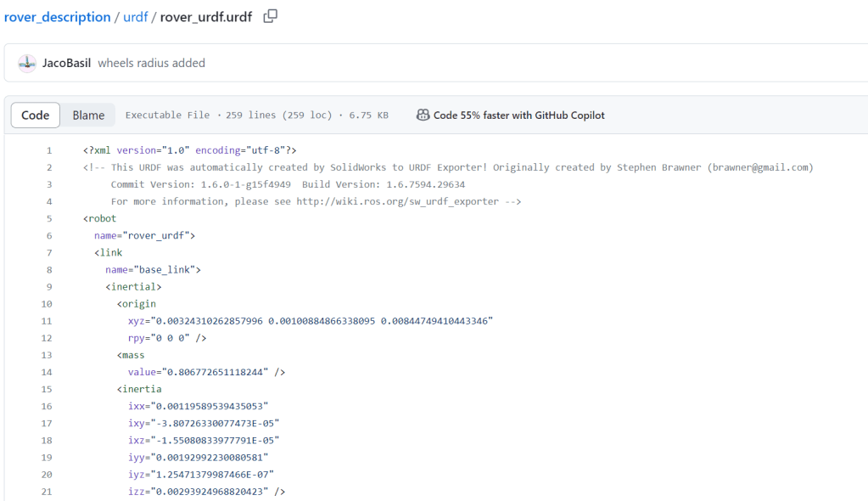Open the rover_description breadcrumb link

[57, 17]
